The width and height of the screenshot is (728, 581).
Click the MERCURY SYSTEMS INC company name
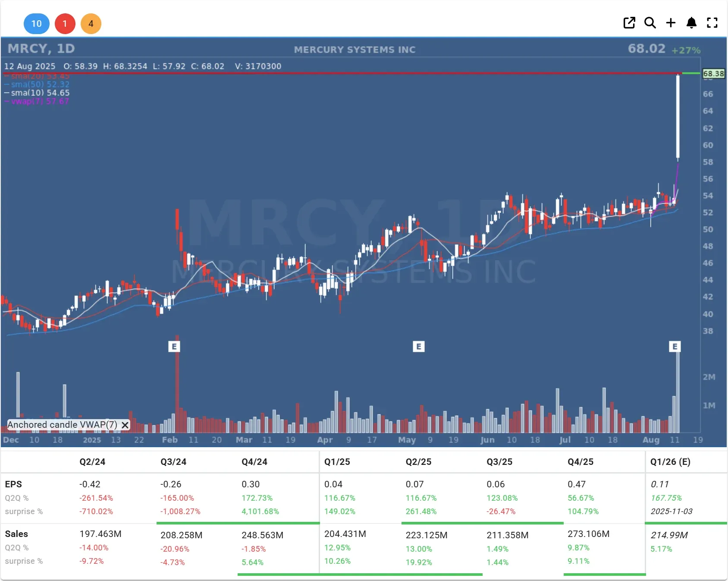355,50
